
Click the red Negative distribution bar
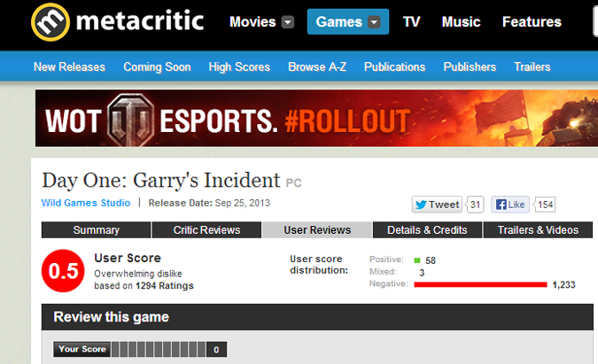480,284
